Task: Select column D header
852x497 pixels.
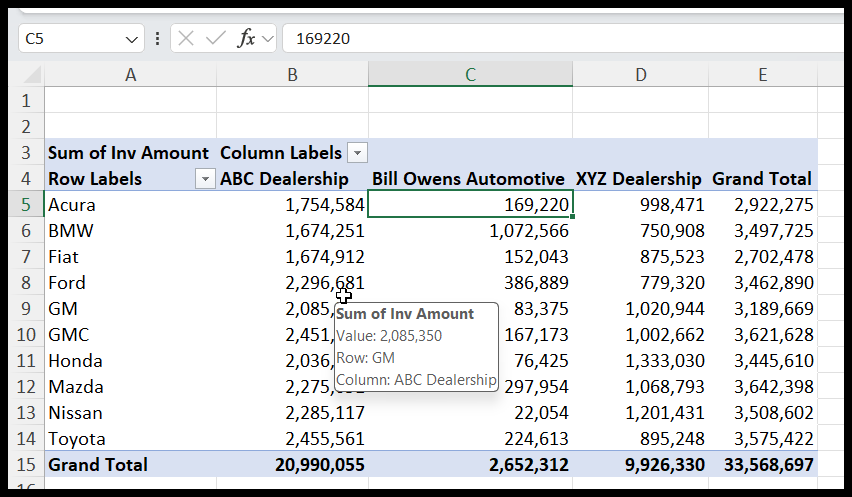Action: click(x=641, y=74)
